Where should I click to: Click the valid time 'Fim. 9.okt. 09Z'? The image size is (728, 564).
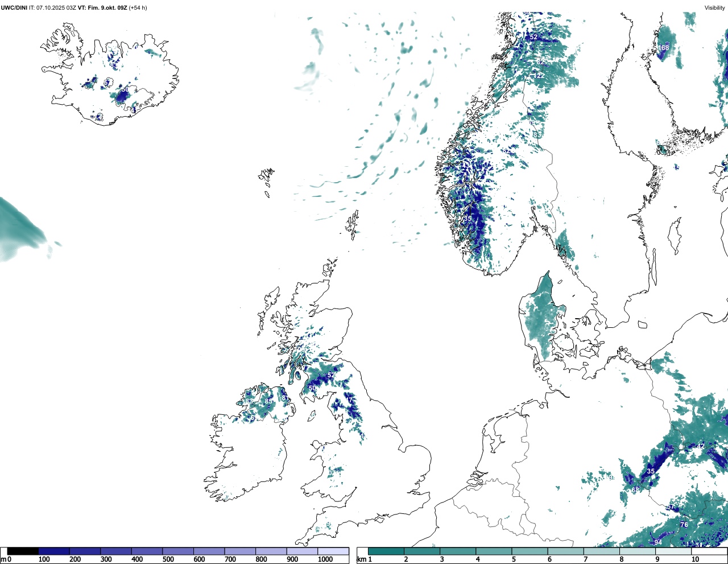(107, 8)
